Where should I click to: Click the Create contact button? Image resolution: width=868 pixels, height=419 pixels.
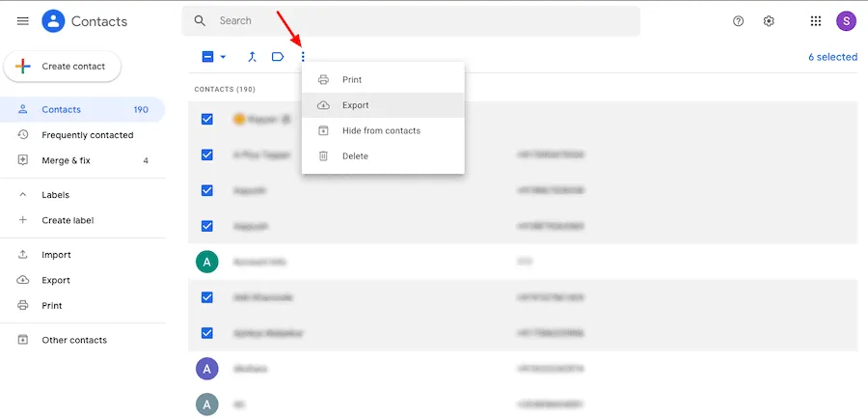(x=62, y=67)
